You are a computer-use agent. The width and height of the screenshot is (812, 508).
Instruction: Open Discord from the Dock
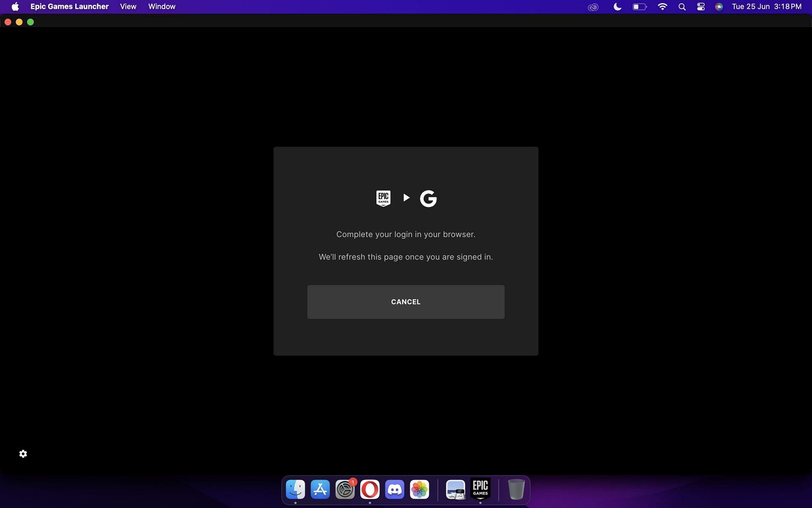[395, 489]
